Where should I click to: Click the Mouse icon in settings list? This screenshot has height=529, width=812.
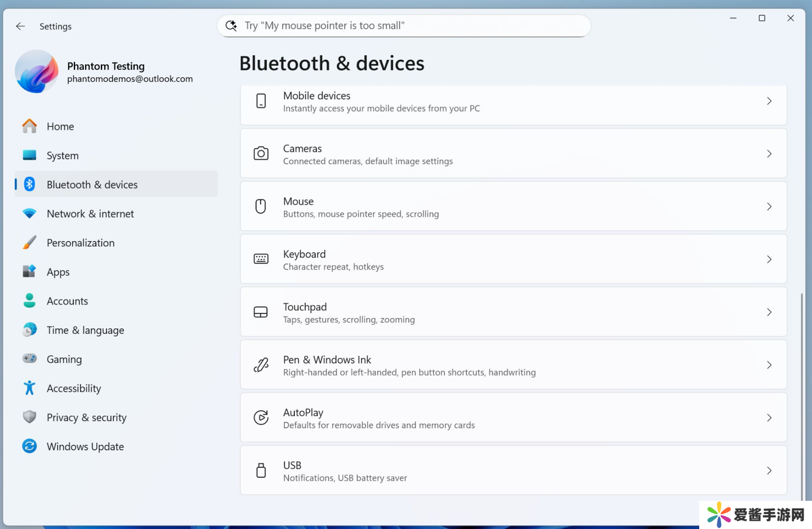[261, 206]
